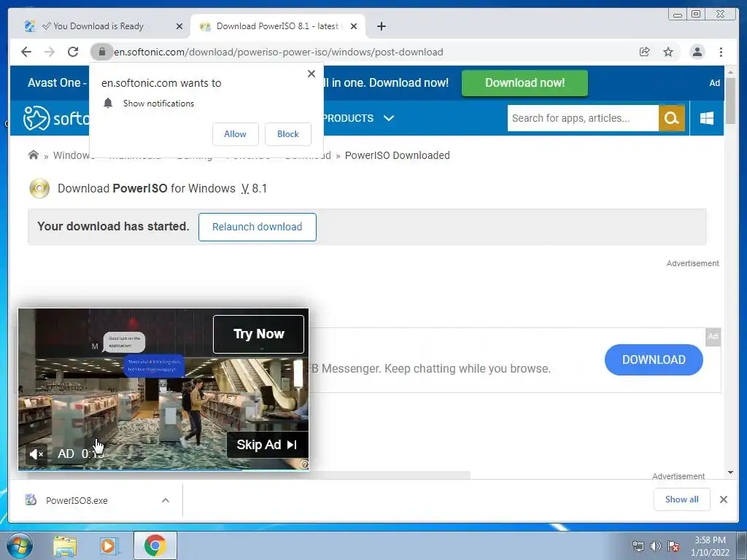Show all downloads

point(682,499)
